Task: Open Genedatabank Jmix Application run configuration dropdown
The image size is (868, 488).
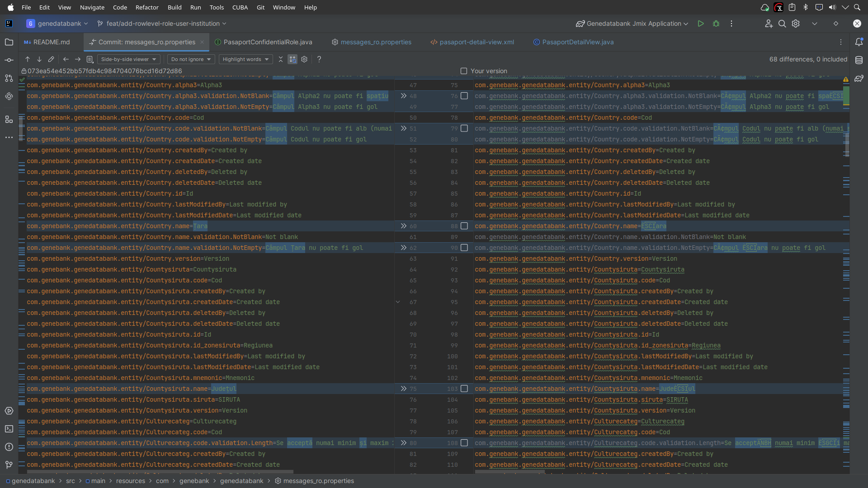Action: click(x=632, y=23)
